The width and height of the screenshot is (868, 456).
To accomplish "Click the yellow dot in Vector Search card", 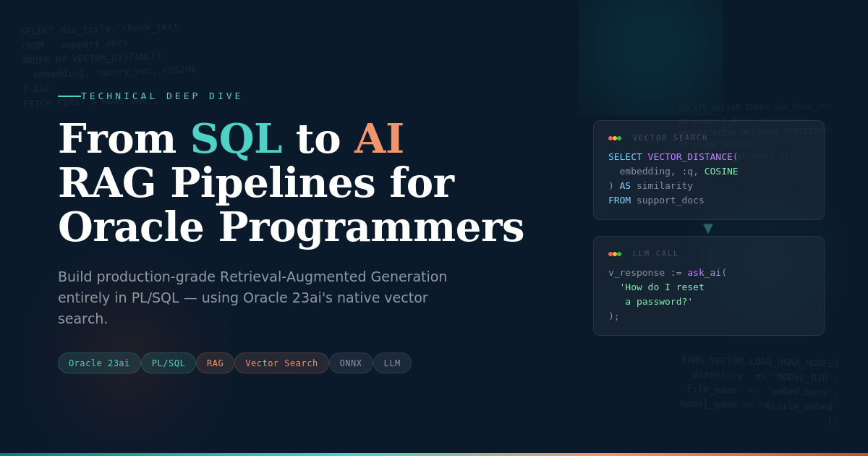I will (615, 138).
